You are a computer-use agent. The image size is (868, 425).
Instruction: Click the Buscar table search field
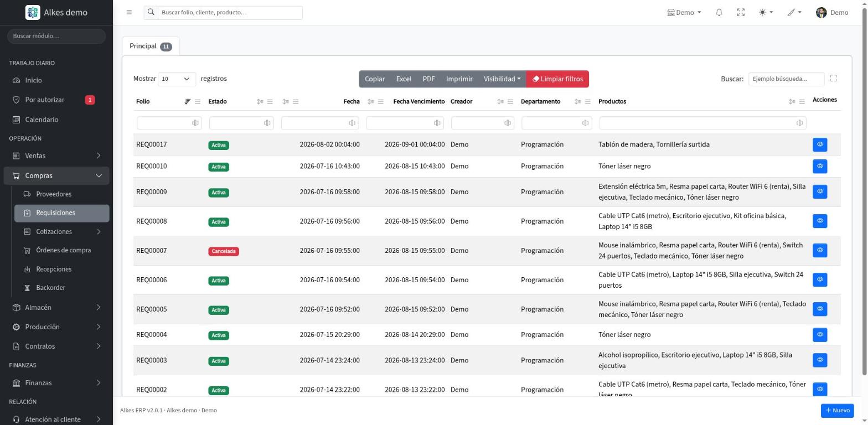point(786,79)
